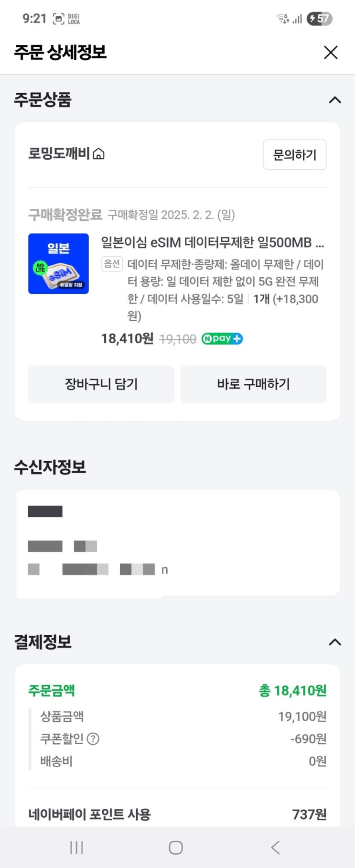Viewport: 355px width, 868px height.
Task: Tap the 네이버페이 포인트 사용 row
Action: click(x=177, y=814)
